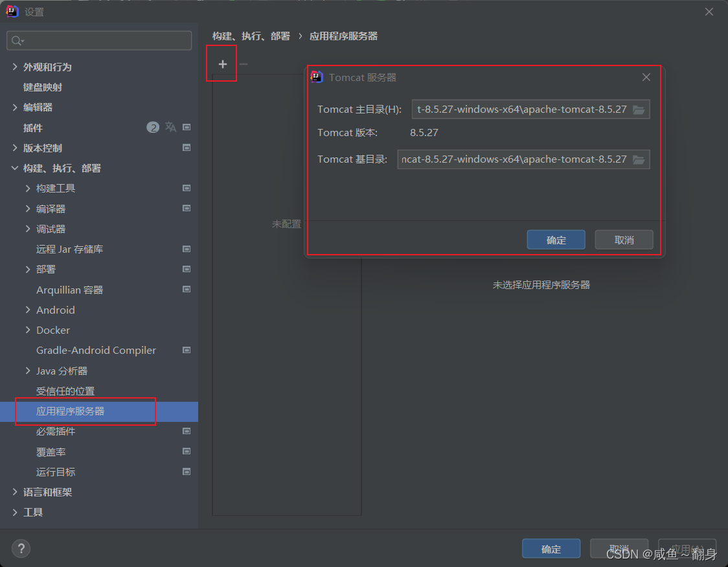Click IntelliJ logo in 设置 window title
This screenshot has height=567, width=728.
click(12, 11)
